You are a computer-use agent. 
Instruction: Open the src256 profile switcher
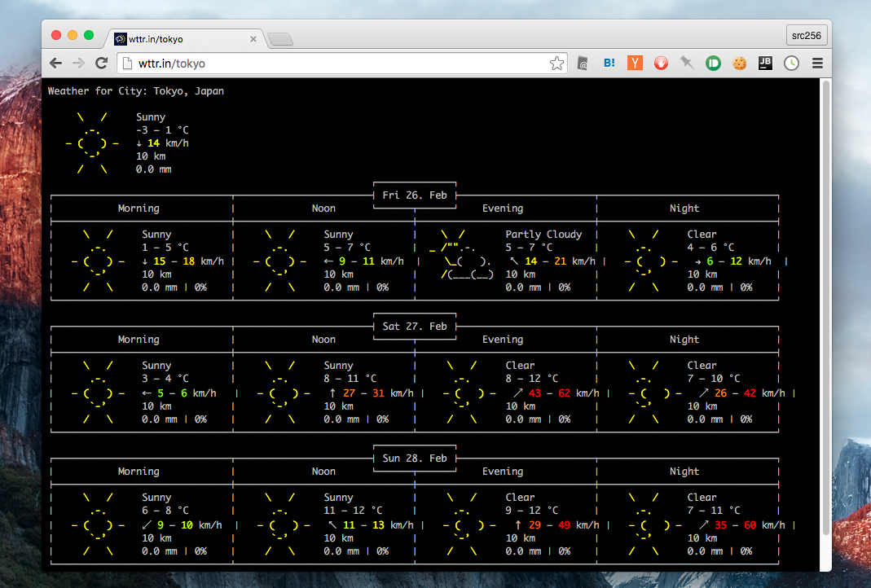[x=806, y=36]
